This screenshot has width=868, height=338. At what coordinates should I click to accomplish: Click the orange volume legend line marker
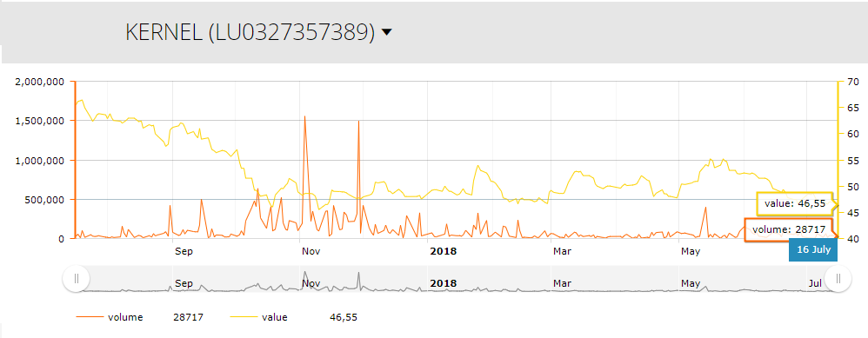click(x=90, y=317)
